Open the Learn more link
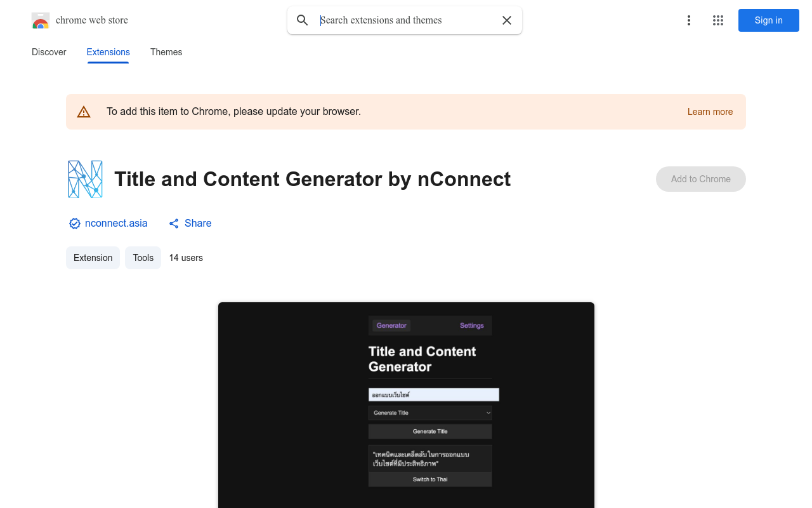Image resolution: width=812 pixels, height=508 pixels. pyautogui.click(x=710, y=112)
